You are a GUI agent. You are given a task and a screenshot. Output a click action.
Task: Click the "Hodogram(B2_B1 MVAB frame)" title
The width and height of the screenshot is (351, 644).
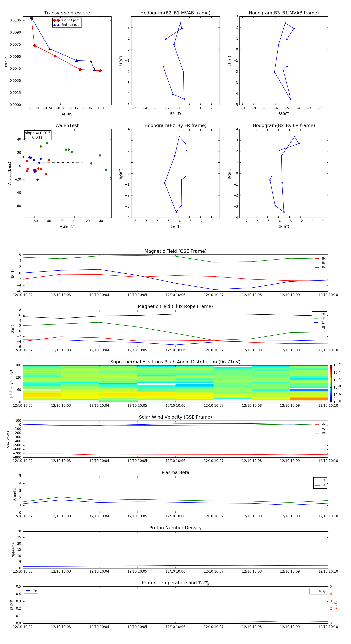coord(175,13)
